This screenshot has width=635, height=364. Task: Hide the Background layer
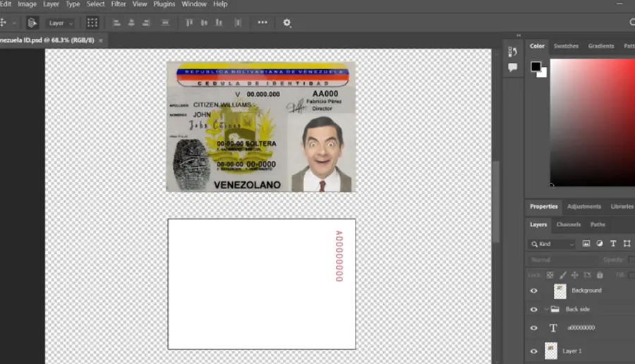(534, 291)
